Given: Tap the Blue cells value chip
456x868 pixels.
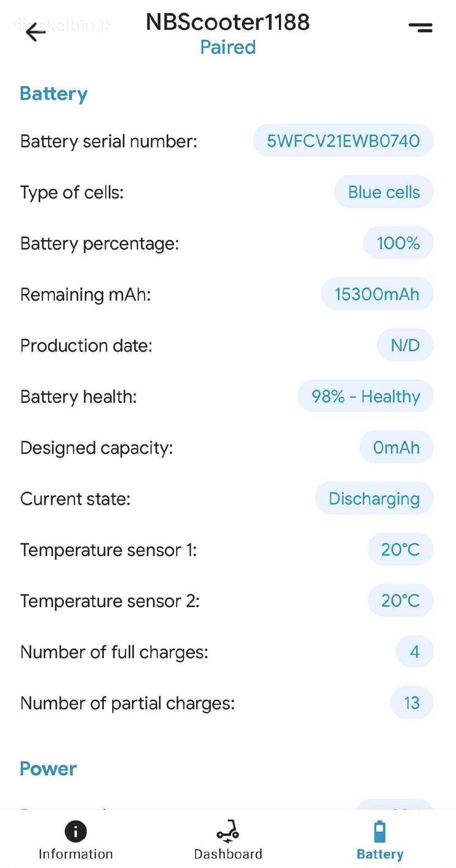Looking at the screenshot, I should point(384,192).
